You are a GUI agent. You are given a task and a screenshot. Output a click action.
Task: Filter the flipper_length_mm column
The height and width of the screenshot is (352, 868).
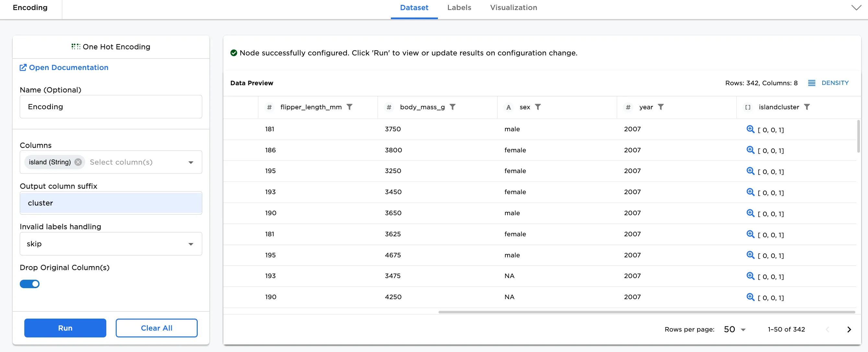pos(349,107)
